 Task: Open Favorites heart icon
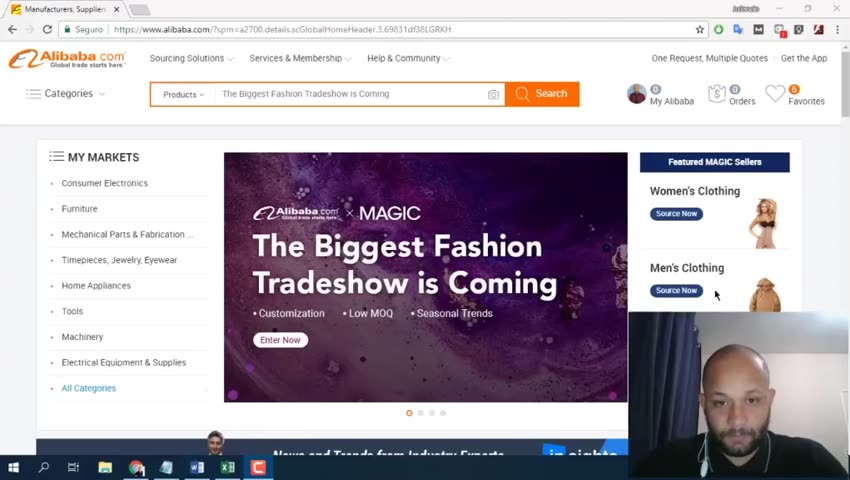tap(776, 93)
